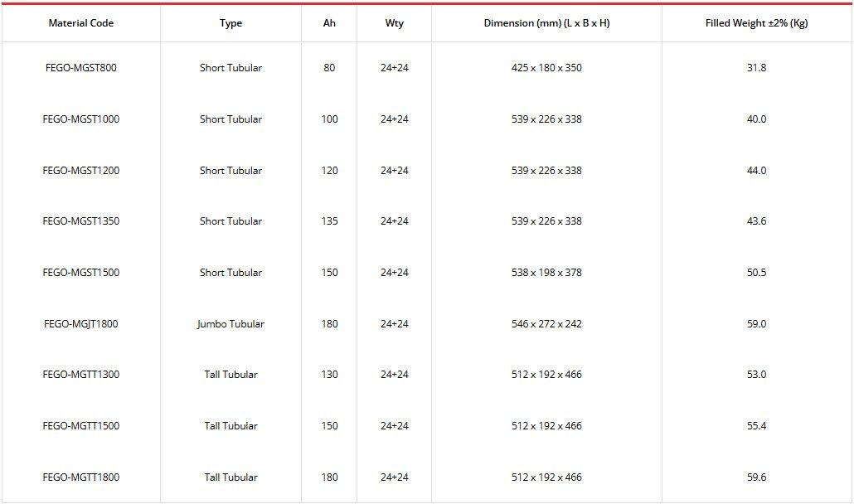Select the FEGO-MGST800 material code

pos(81,68)
